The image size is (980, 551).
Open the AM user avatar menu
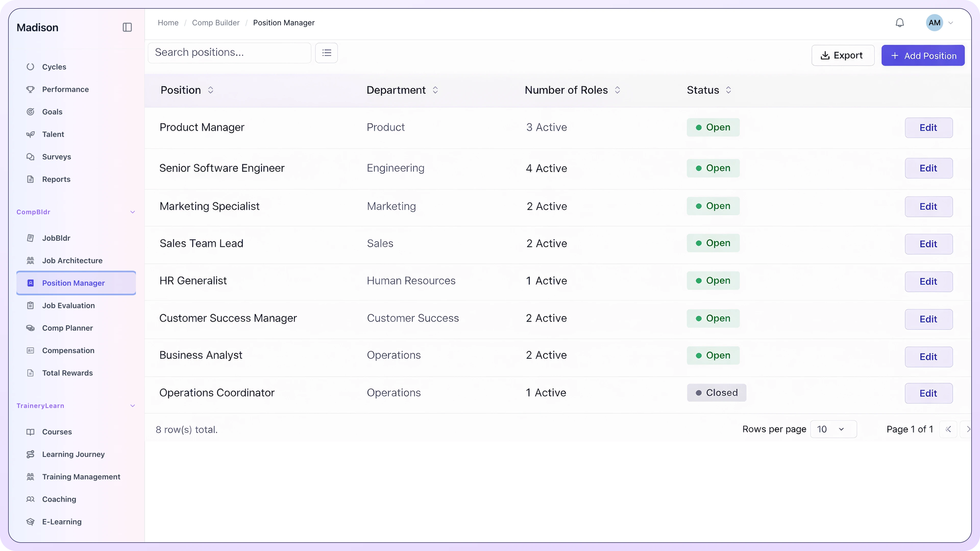pyautogui.click(x=934, y=23)
